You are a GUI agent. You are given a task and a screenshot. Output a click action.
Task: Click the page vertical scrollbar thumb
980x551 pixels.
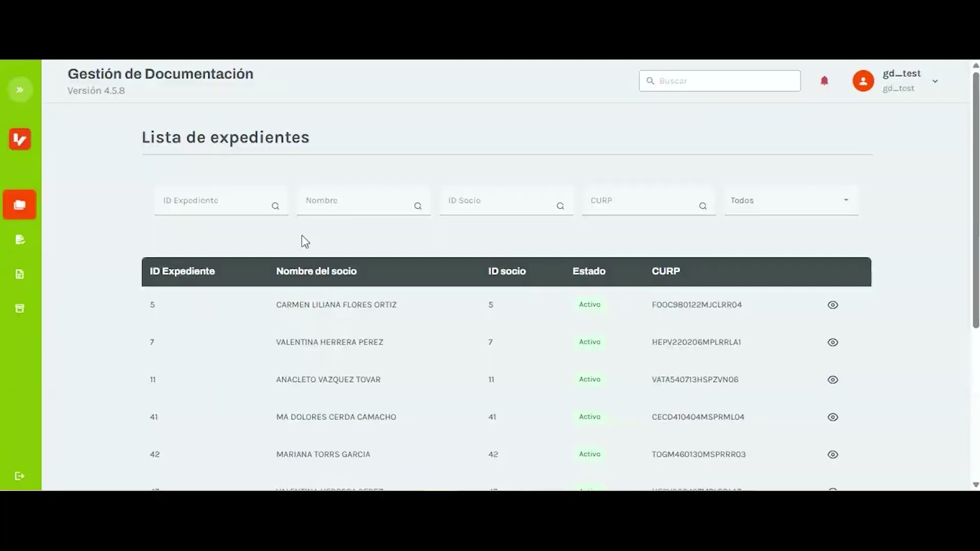[976, 200]
